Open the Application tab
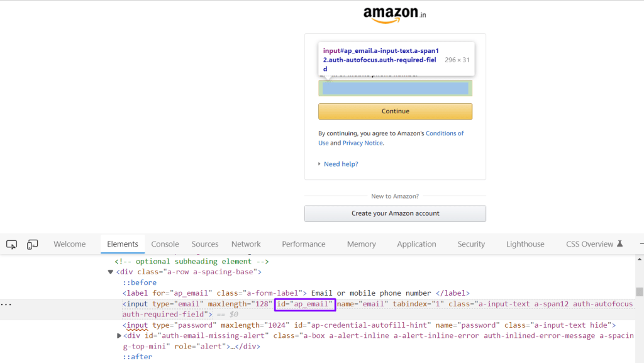 [416, 244]
